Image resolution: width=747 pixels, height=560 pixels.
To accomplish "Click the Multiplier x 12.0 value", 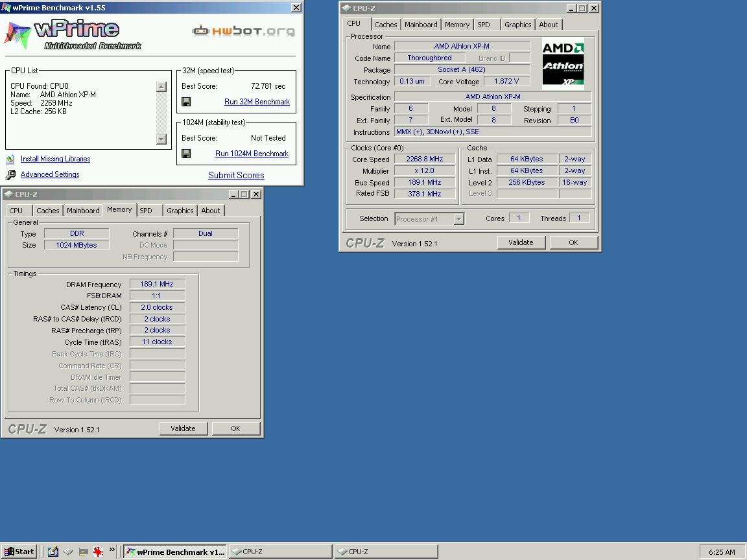I will [x=425, y=171].
